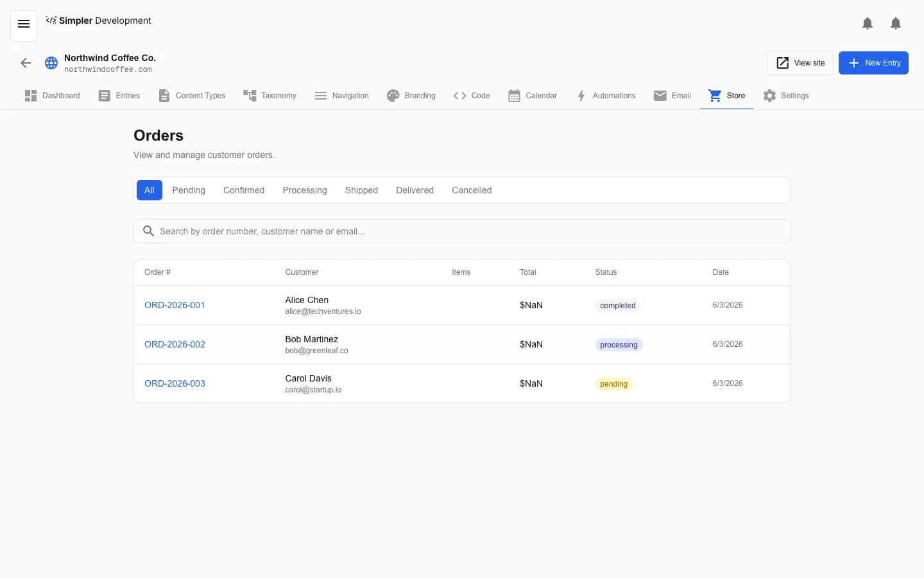
Task: Click the Date column header
Action: [x=721, y=272]
